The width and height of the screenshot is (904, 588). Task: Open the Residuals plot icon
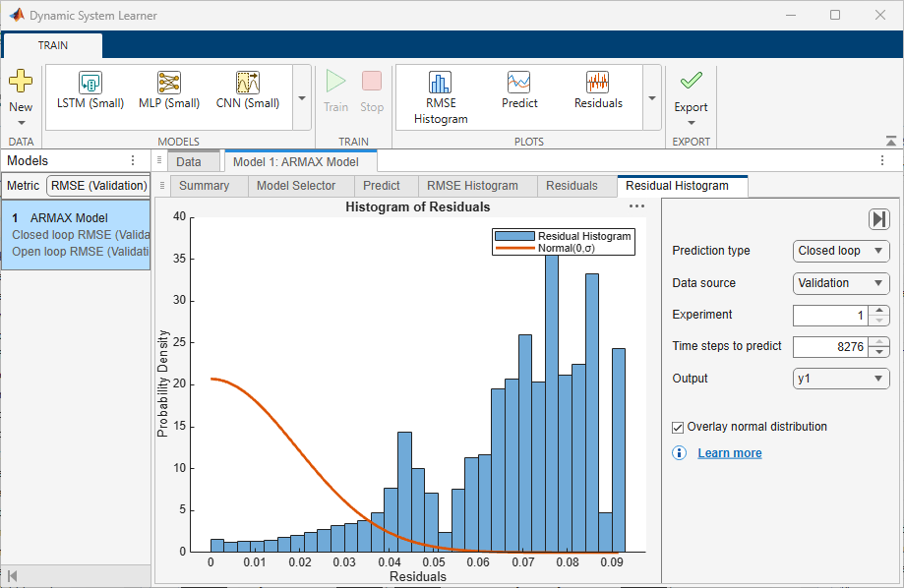tap(598, 83)
